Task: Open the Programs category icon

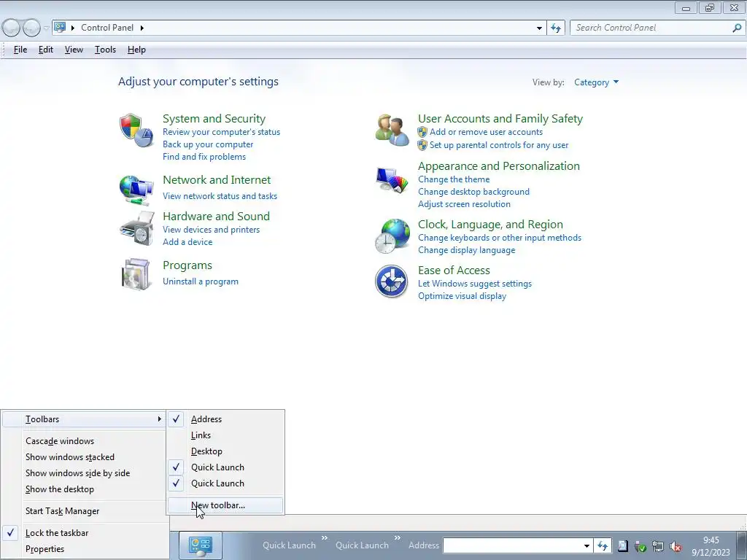Action: click(136, 274)
